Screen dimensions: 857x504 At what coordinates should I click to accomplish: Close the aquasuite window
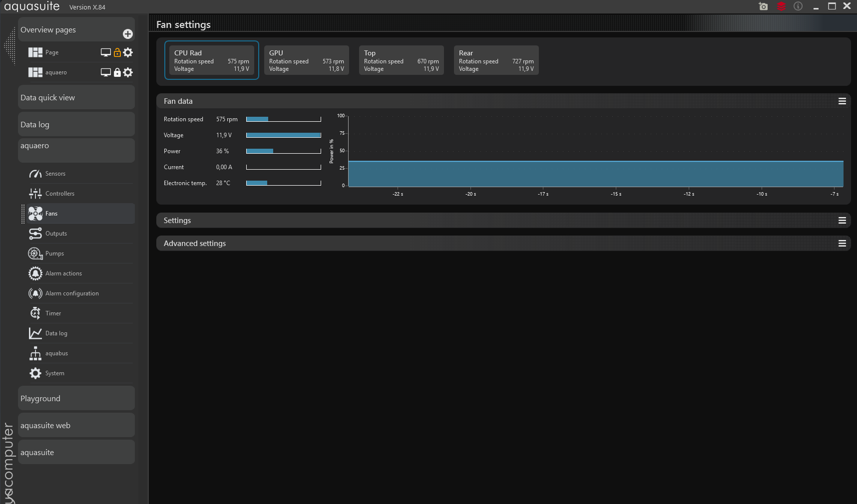(x=847, y=6)
